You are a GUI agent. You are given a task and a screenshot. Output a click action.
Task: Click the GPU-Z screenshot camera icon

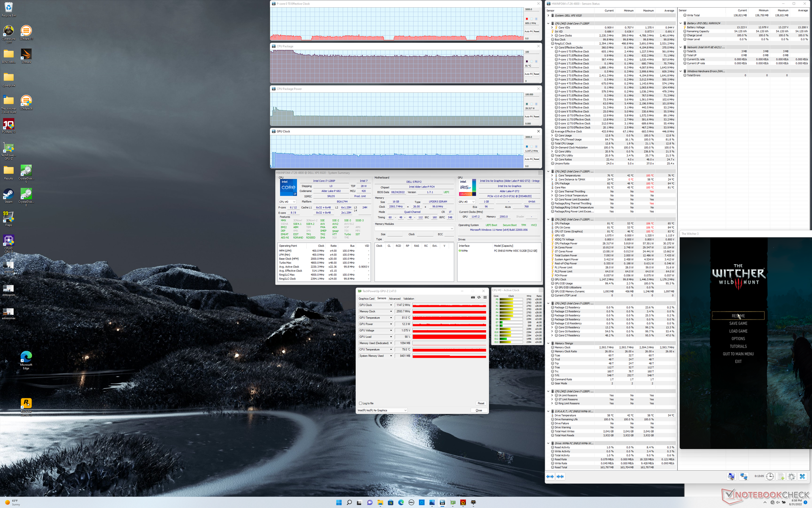[473, 297]
